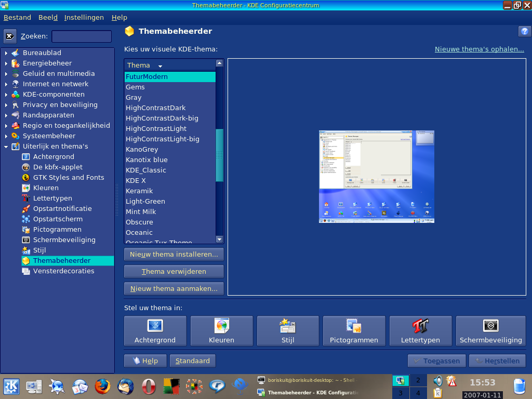The width and height of the screenshot is (532, 399).
Task: Sort the list by Thema column header
Action: (x=170, y=65)
